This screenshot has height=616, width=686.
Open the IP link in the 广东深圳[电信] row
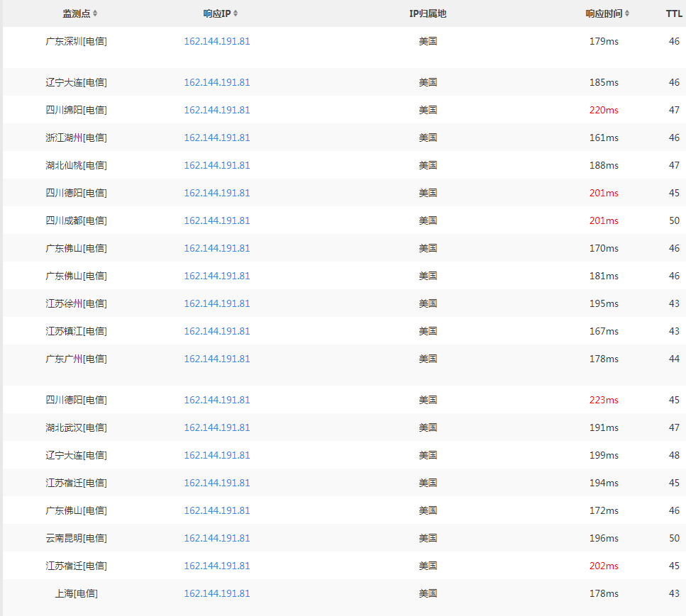click(x=217, y=41)
